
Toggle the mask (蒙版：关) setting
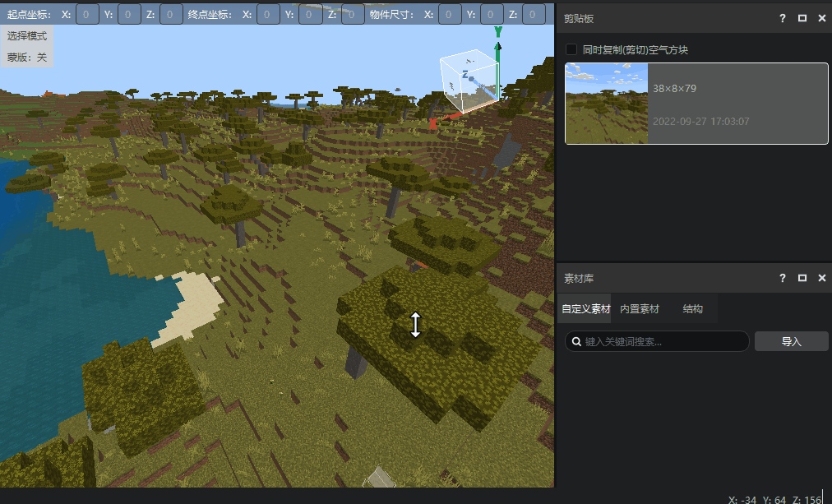(27, 58)
